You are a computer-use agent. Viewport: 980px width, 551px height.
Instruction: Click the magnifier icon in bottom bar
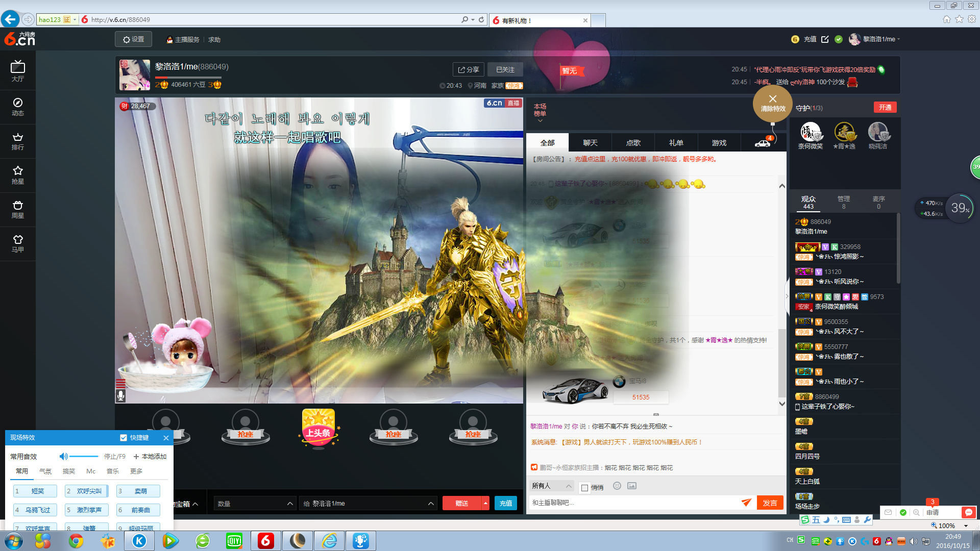916,512
